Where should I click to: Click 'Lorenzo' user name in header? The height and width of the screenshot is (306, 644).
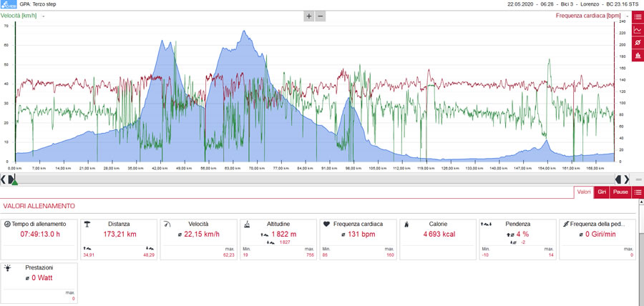[x=590, y=4]
